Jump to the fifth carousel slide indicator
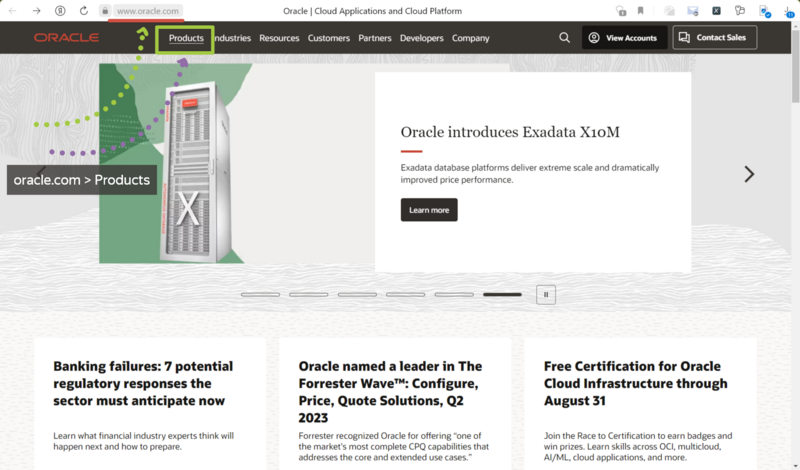Viewport: 800px width, 470px height. point(454,294)
